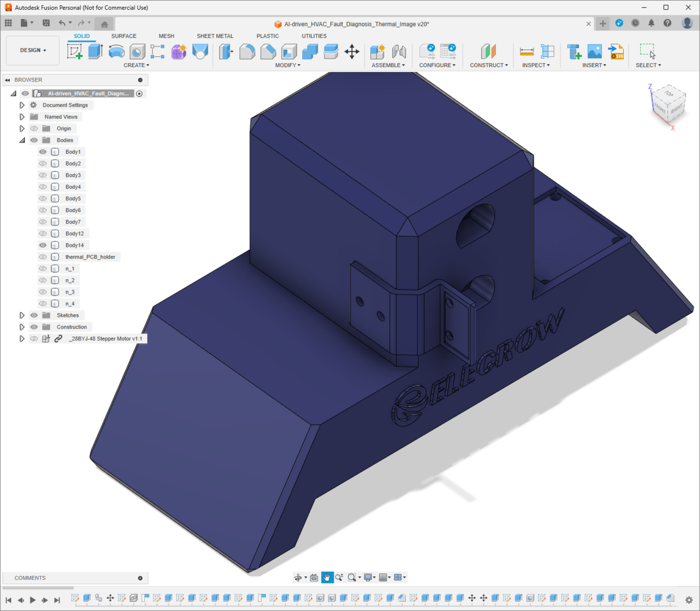Select the Fillet tool in Modify
The image size is (700, 611).
pos(247,52)
